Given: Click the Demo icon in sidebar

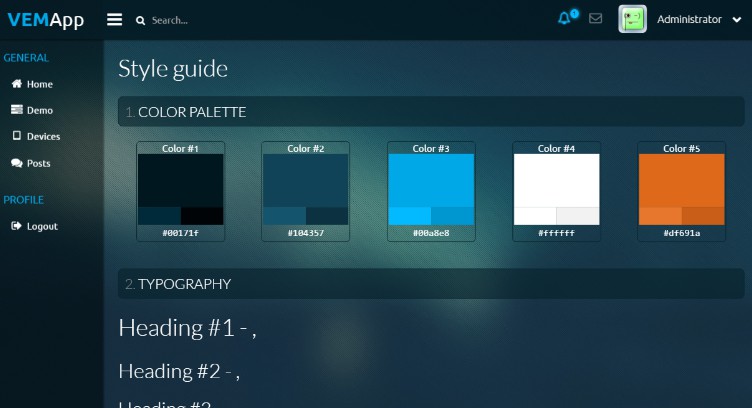Looking at the screenshot, I should [x=17, y=110].
